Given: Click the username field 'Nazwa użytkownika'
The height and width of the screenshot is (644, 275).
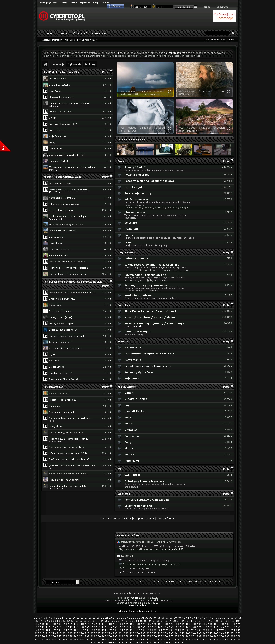Looking at the screenshot, I should pyautogui.click(x=142, y=7).
